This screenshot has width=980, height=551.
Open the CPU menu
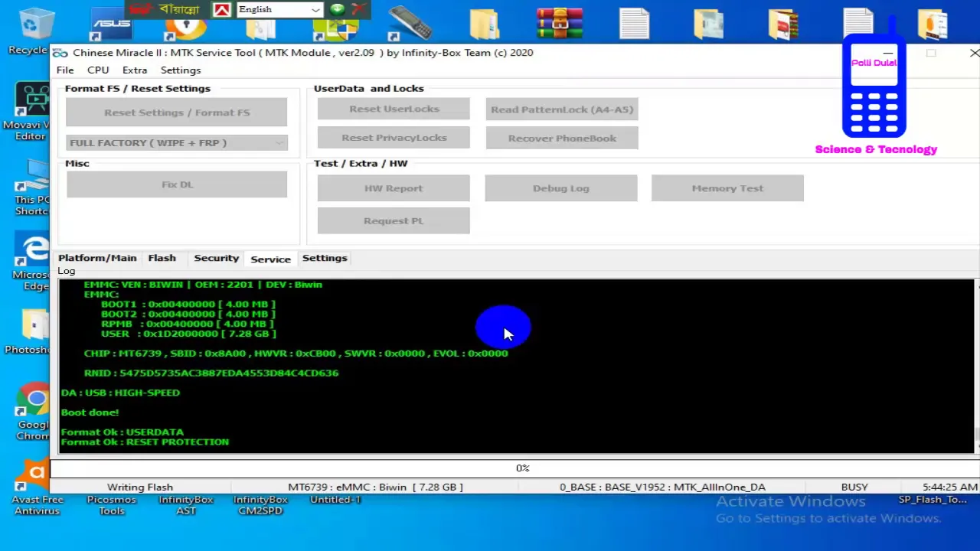(98, 70)
